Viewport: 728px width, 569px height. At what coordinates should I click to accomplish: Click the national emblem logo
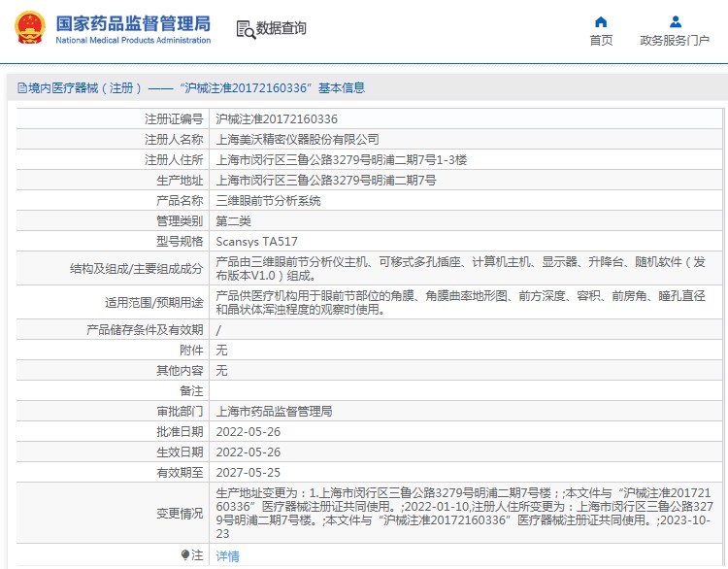point(30,27)
